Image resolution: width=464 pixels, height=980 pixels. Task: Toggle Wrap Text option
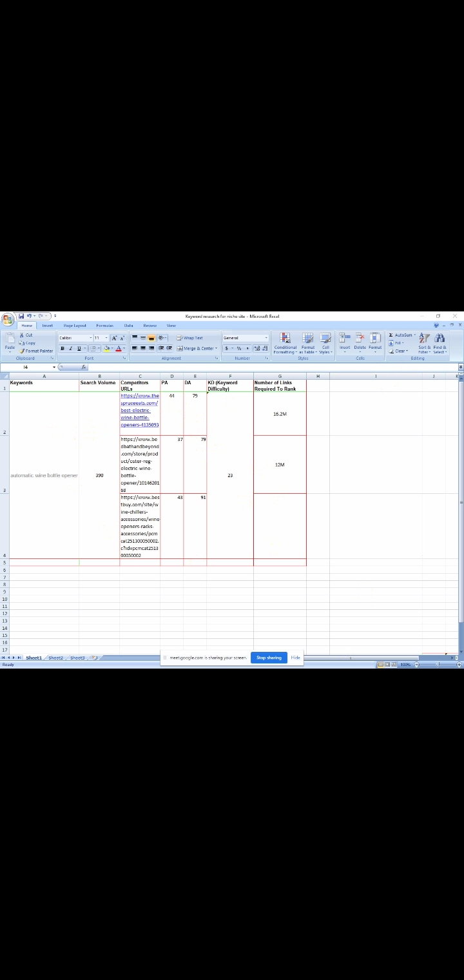coord(190,338)
